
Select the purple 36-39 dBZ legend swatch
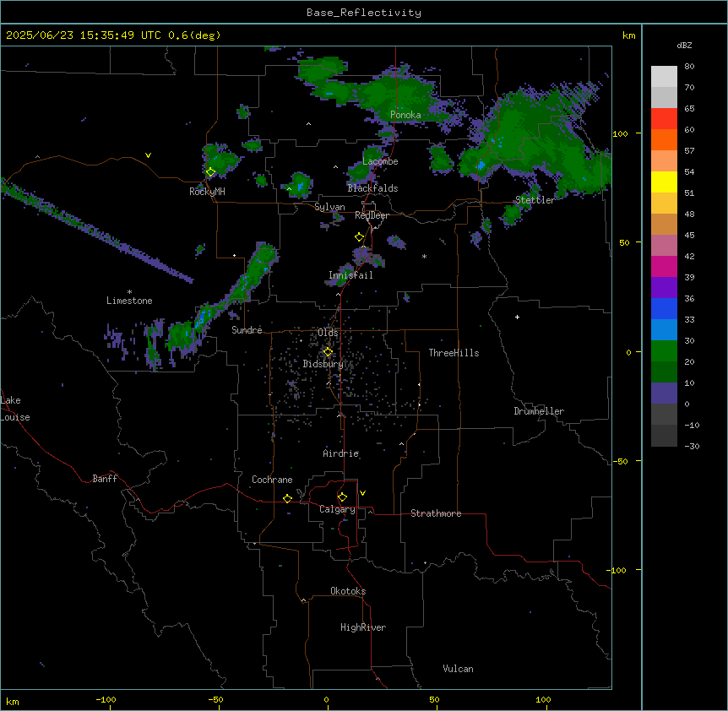pos(664,288)
